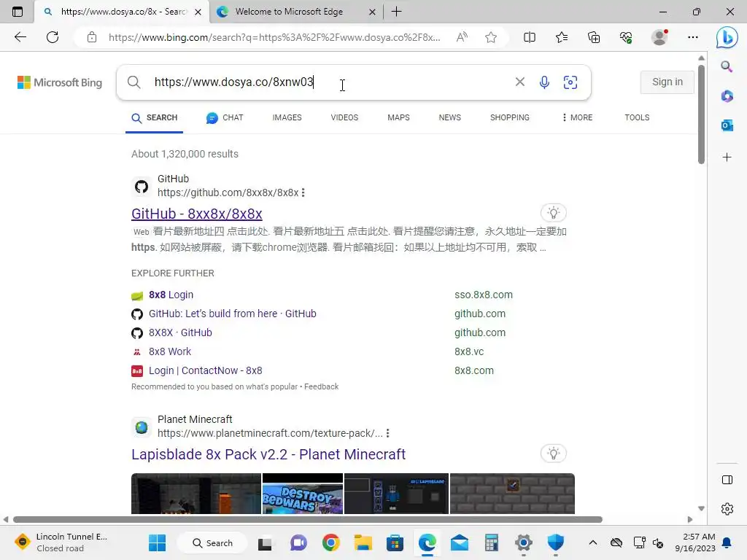Viewport: 747px width, 560px height.
Task: Open options beside planetminecraft.com URL
Action: click(388, 433)
